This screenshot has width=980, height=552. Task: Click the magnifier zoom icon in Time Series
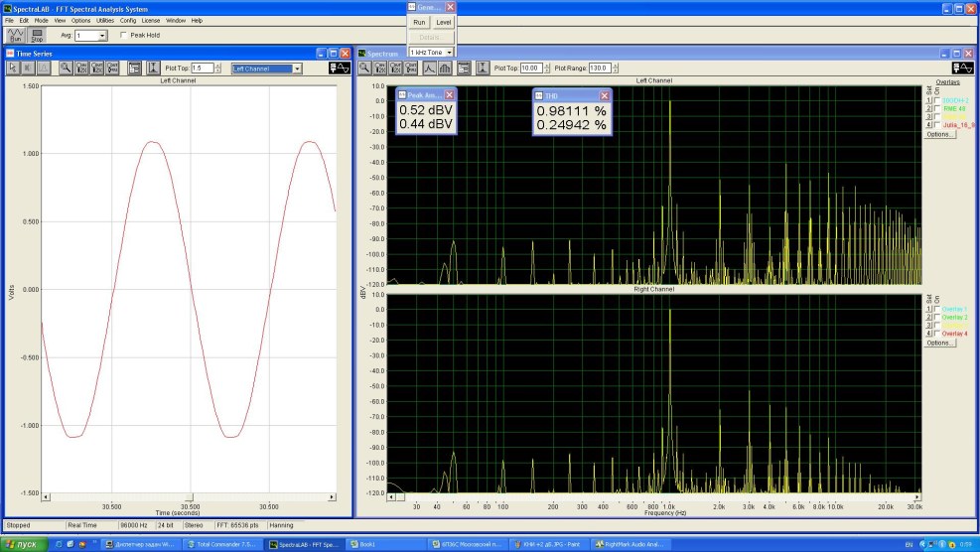click(x=65, y=69)
